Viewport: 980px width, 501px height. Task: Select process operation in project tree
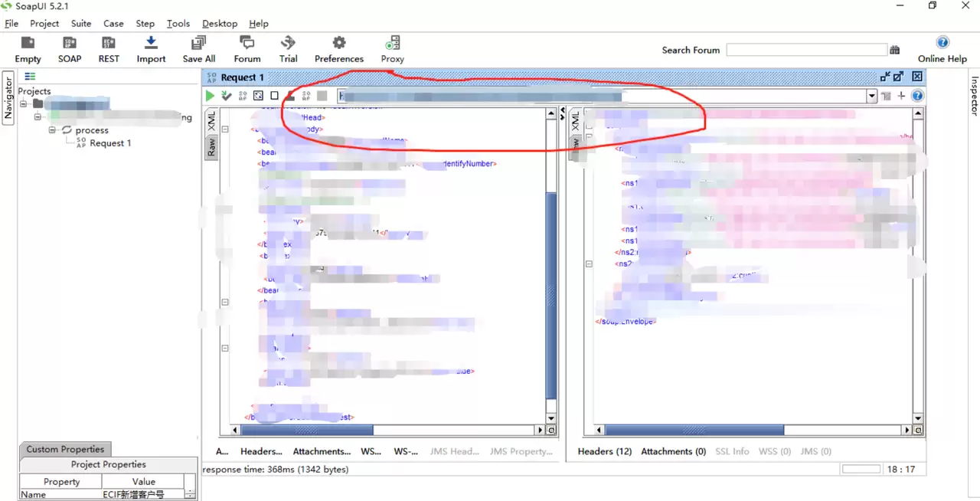coord(92,130)
